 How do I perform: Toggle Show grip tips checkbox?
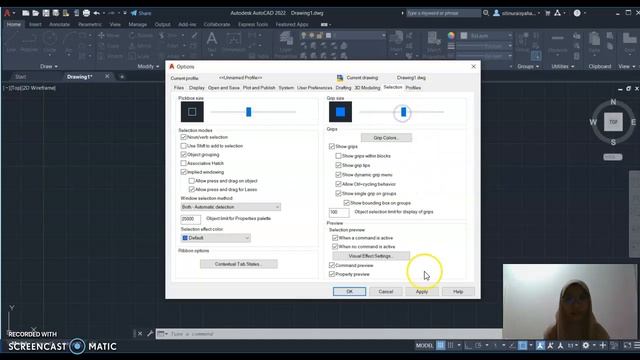click(x=338, y=165)
